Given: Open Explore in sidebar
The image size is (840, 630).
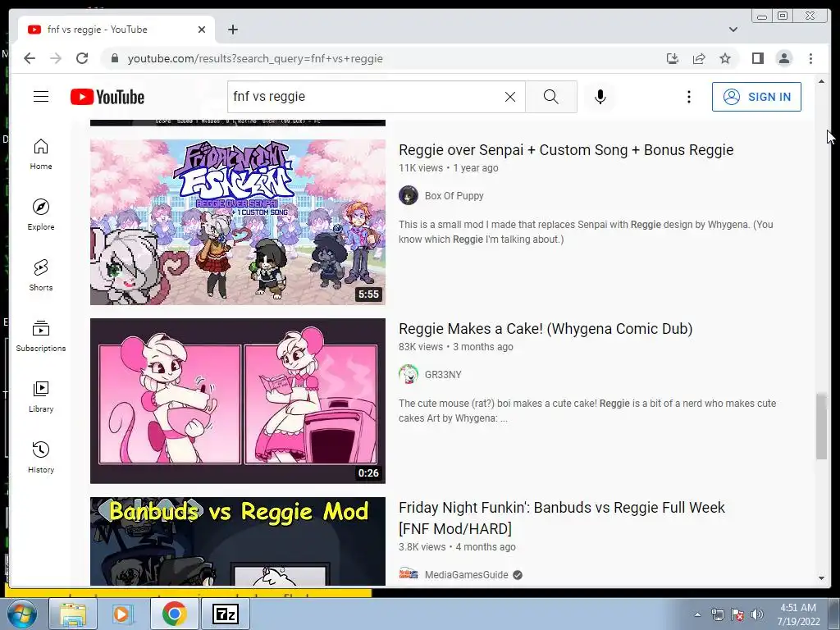Looking at the screenshot, I should (x=41, y=215).
